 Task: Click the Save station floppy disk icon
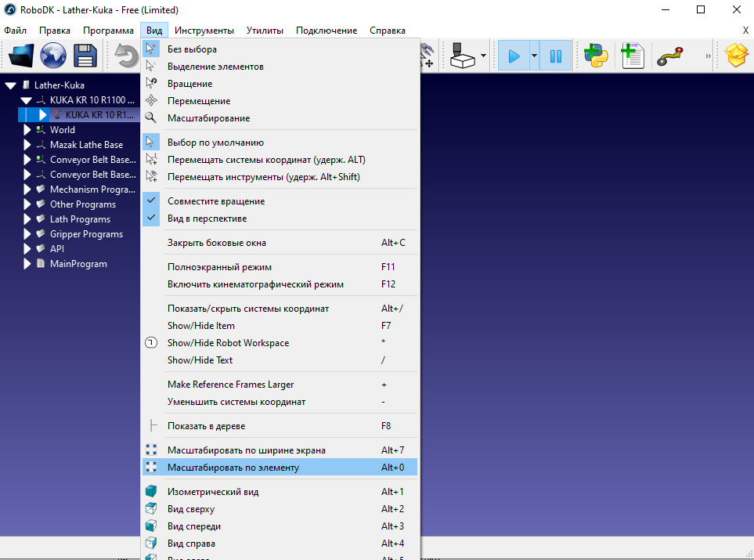(x=85, y=56)
